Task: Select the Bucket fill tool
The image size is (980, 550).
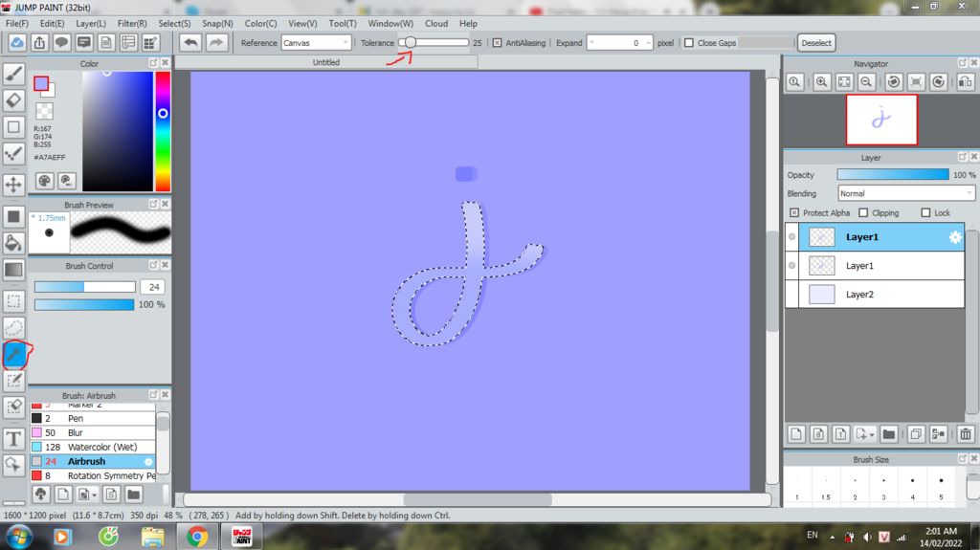Action: pyautogui.click(x=13, y=243)
